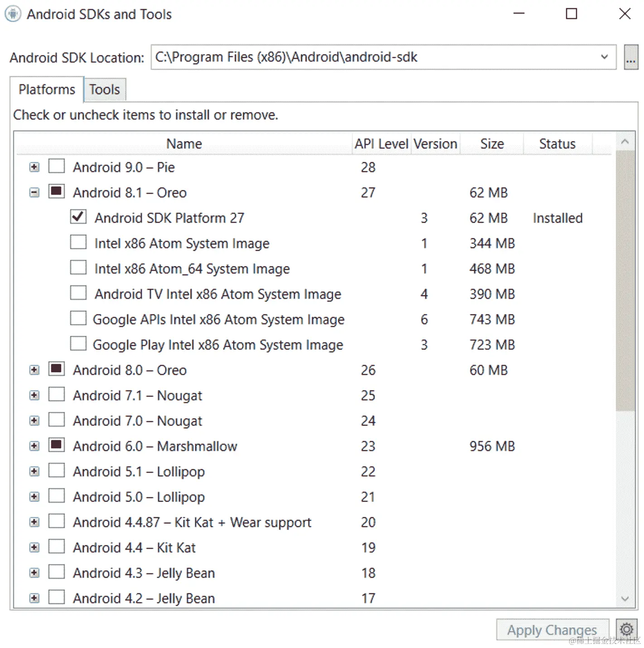Viewport: 644px width, 648px height.
Task: Expand the Android 6.0 – Marshmallow node
Action: (x=34, y=446)
